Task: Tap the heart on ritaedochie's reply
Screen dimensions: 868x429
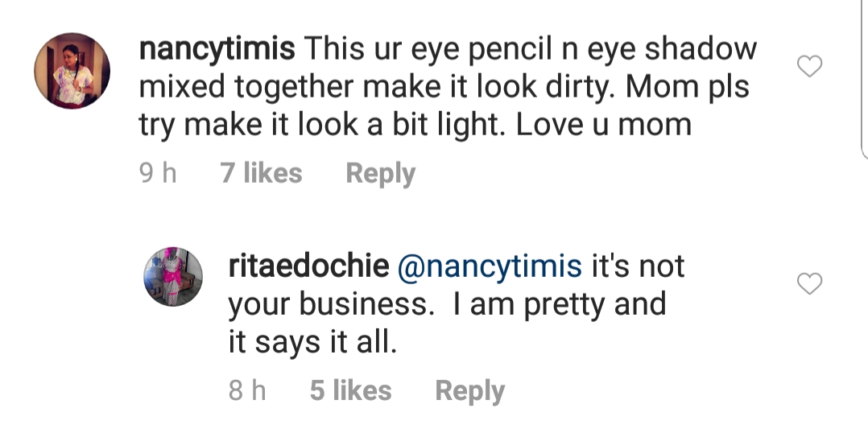Action: point(808,283)
